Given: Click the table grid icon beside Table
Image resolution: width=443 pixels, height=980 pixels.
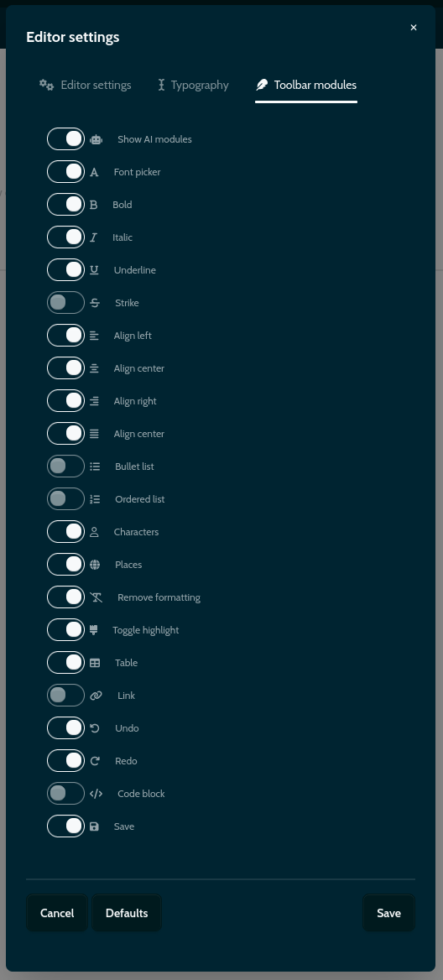Looking at the screenshot, I should [x=94, y=663].
